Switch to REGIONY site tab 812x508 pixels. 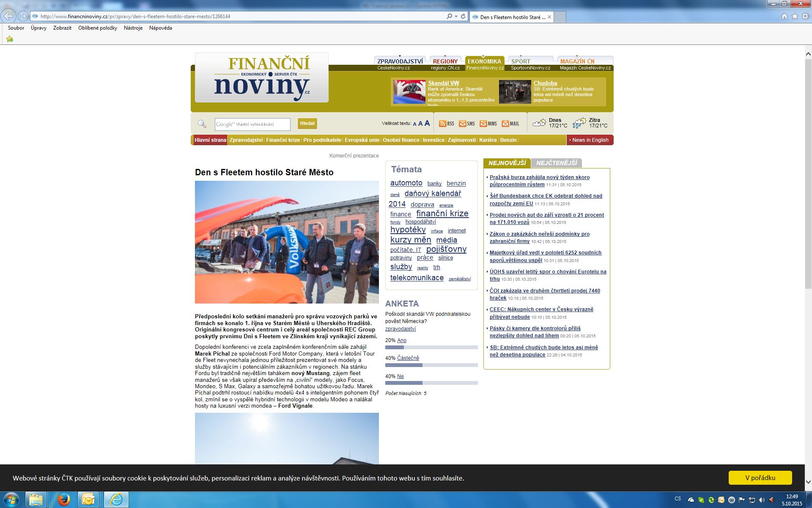click(445, 61)
